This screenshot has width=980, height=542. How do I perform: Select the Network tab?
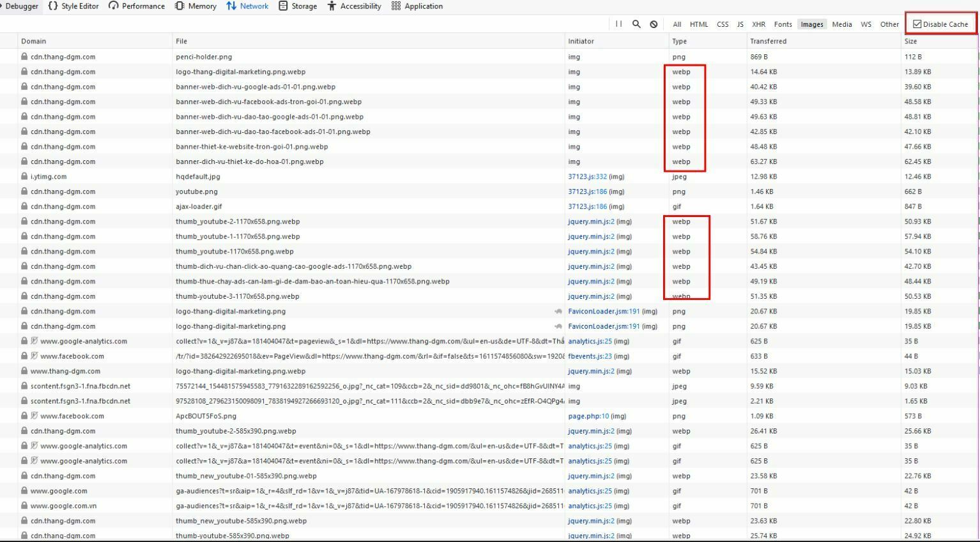tap(247, 6)
